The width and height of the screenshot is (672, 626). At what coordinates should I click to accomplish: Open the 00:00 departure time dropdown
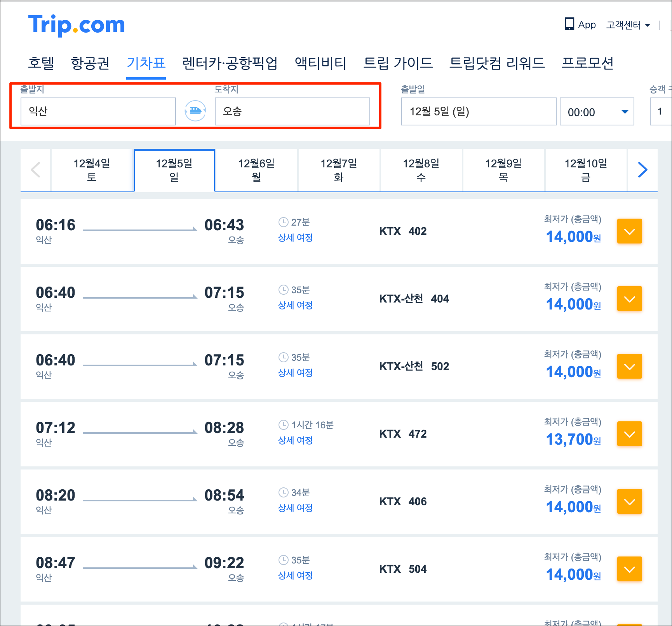coord(597,112)
